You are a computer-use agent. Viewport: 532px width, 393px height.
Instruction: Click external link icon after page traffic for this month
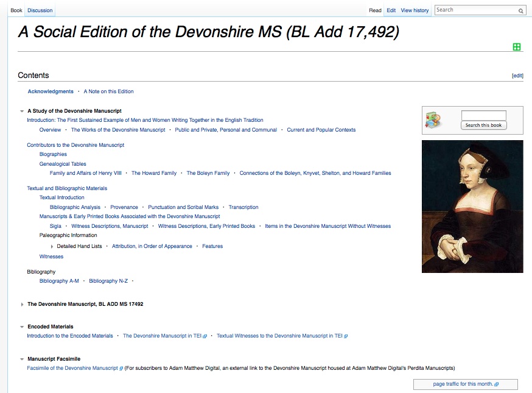click(496, 384)
